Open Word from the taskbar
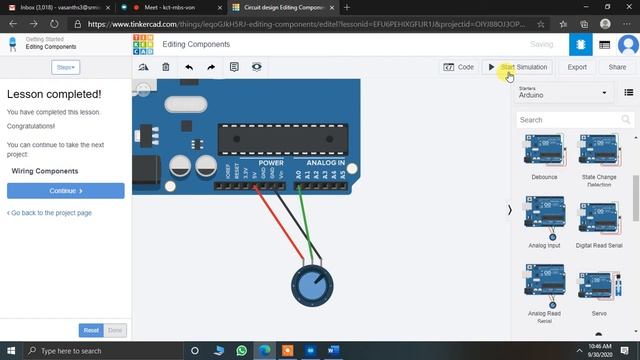Viewport: 640px width, 360px height. (333, 351)
